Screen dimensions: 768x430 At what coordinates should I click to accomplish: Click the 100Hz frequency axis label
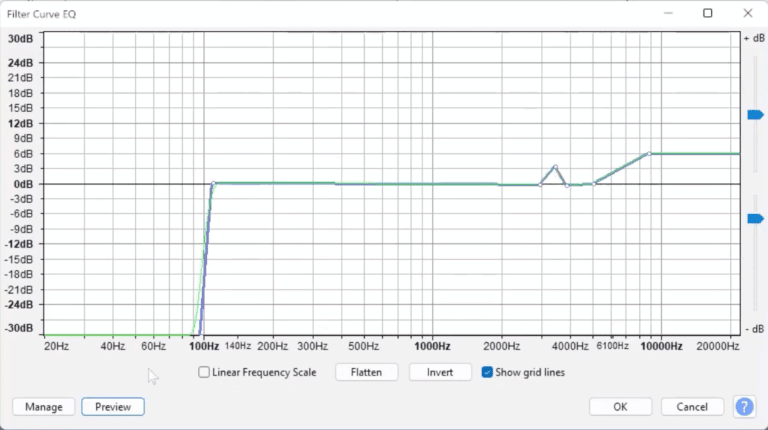point(204,346)
